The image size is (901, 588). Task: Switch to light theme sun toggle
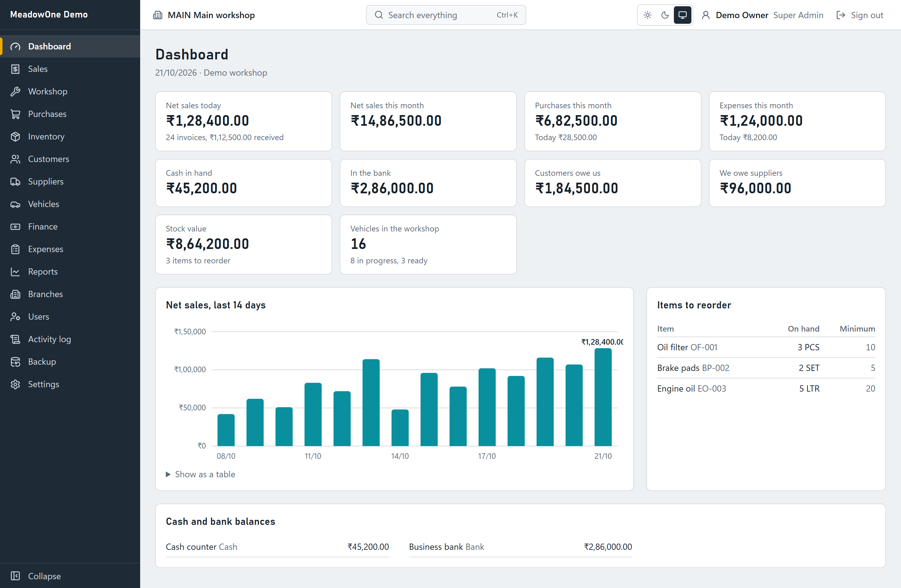tap(647, 15)
